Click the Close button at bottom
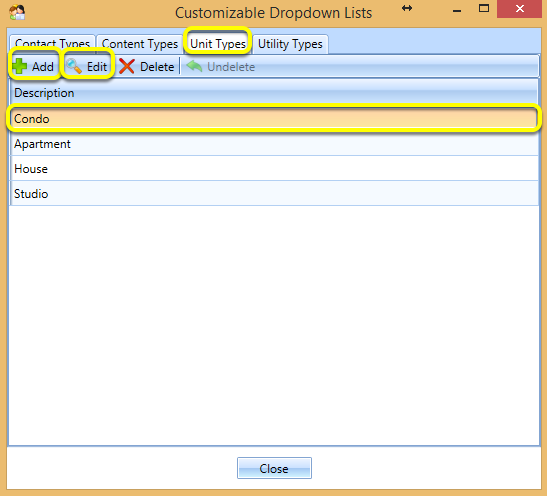Screen dimensions: 547x496 (x=274, y=468)
